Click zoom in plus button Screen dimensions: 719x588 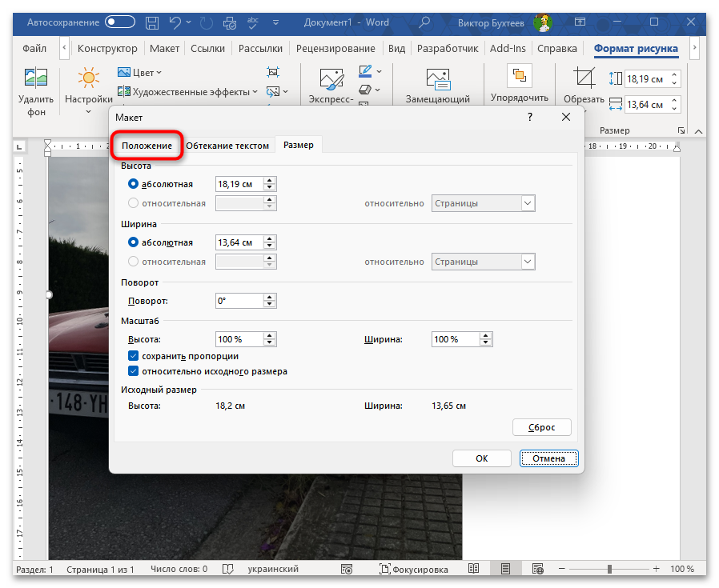click(657, 569)
